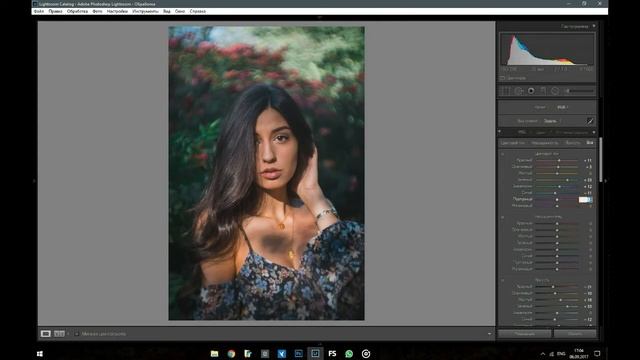Click the right panel vertical scrollbar
The image size is (640, 360).
pyautogui.click(x=600, y=160)
